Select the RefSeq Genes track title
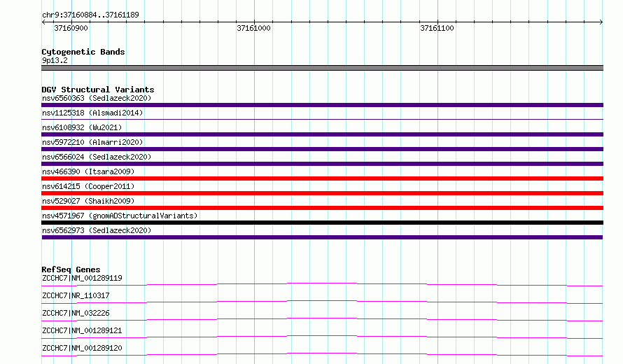Viewport: 623px width, 364px height. pyautogui.click(x=71, y=269)
